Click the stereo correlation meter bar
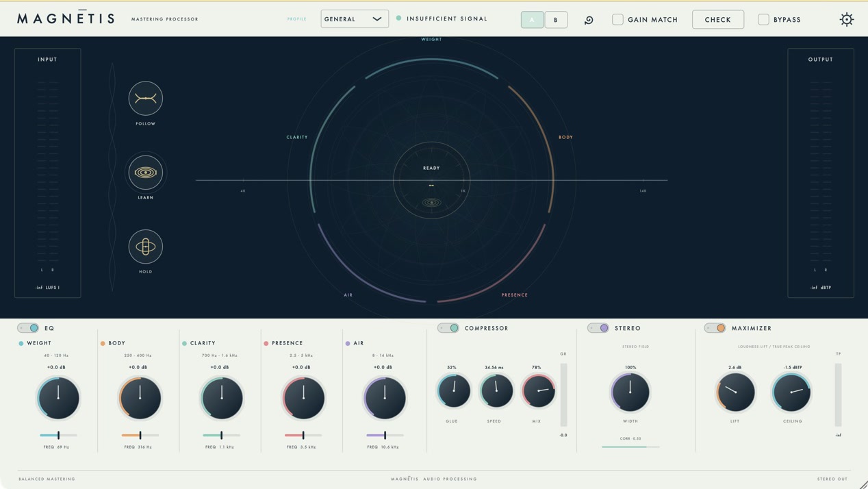Viewport: 868px width, 489px height. coord(630,447)
